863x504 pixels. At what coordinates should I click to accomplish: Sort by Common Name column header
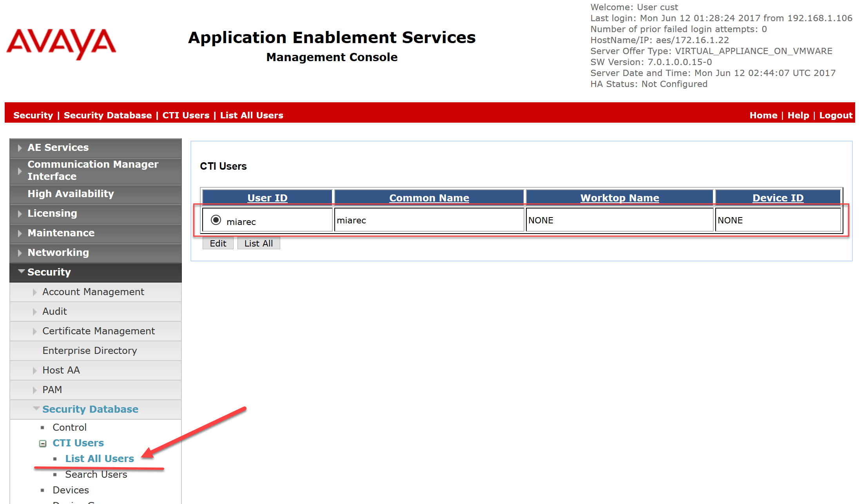tap(429, 198)
